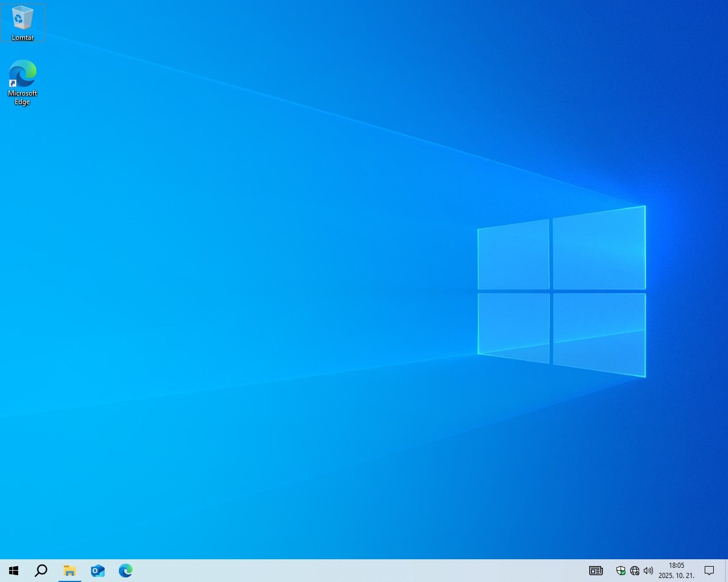Open the speaker volume tray icon
The width and height of the screenshot is (728, 582).
point(648,571)
